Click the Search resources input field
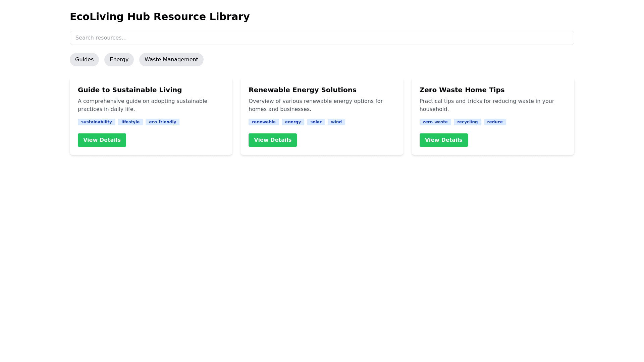The image size is (644, 362). click(x=322, y=38)
